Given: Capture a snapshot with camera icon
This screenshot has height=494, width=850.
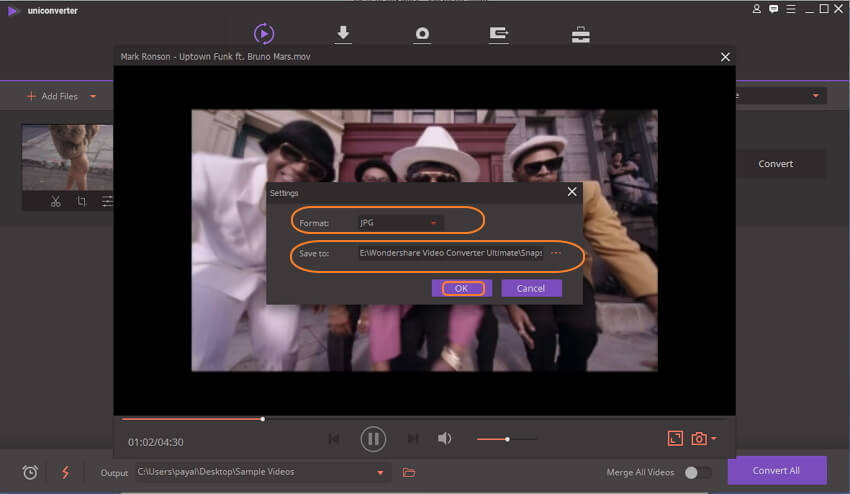Looking at the screenshot, I should click(699, 439).
